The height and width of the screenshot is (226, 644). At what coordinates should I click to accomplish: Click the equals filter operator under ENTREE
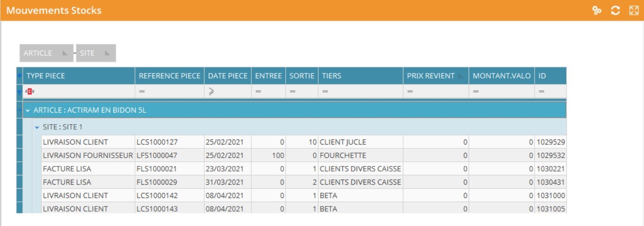(x=258, y=92)
